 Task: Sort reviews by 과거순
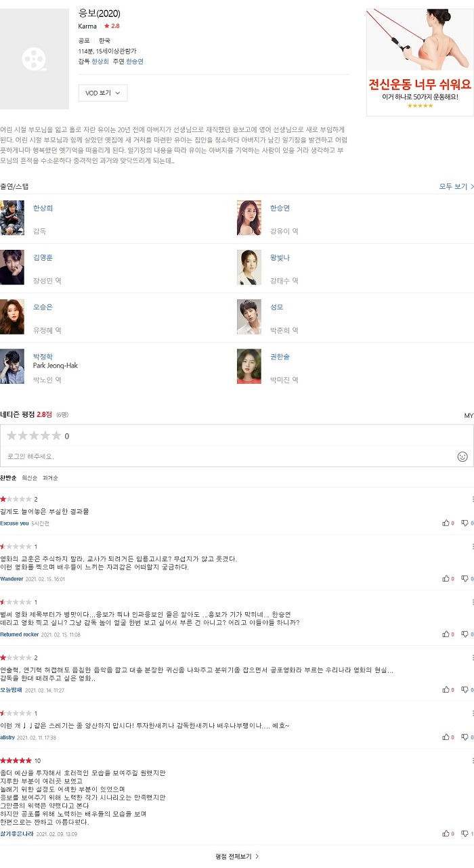coord(50,478)
